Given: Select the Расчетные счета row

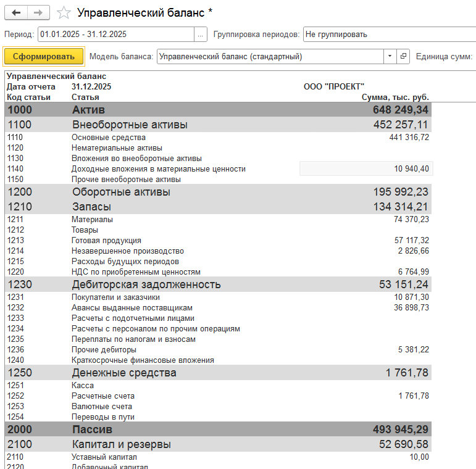Looking at the screenshot, I should (x=218, y=396).
